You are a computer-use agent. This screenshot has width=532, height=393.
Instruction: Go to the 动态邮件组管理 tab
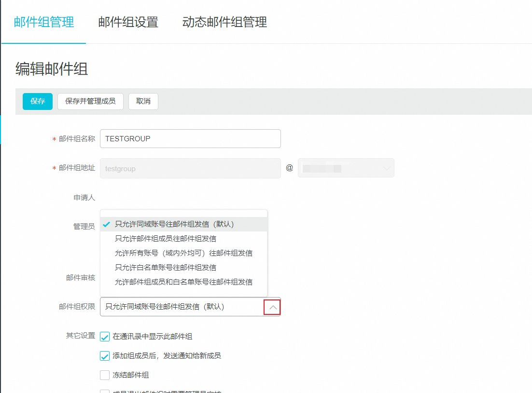pos(224,22)
